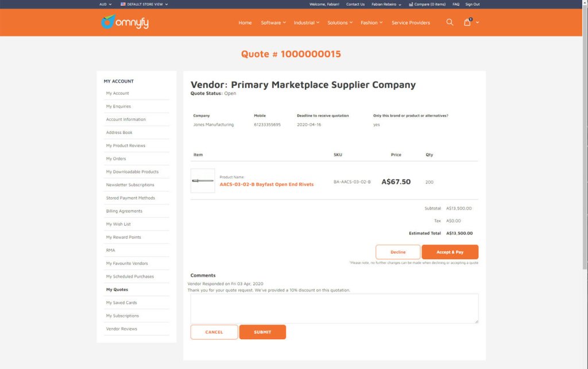Click the Accept & Pay button
588x369 pixels.
point(450,252)
